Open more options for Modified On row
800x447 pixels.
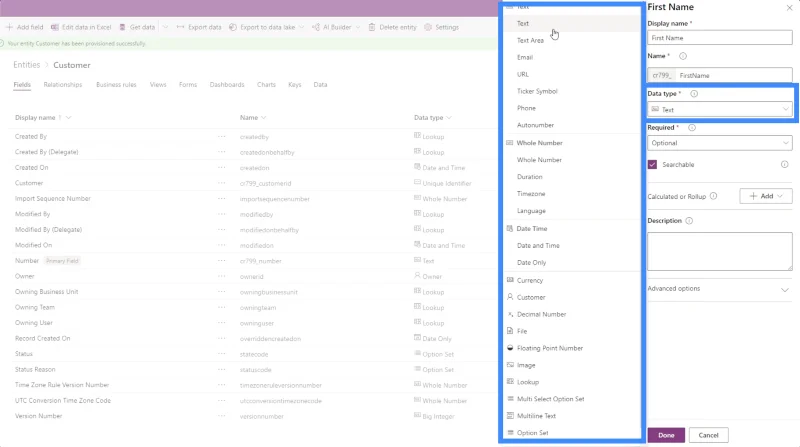(x=221, y=245)
